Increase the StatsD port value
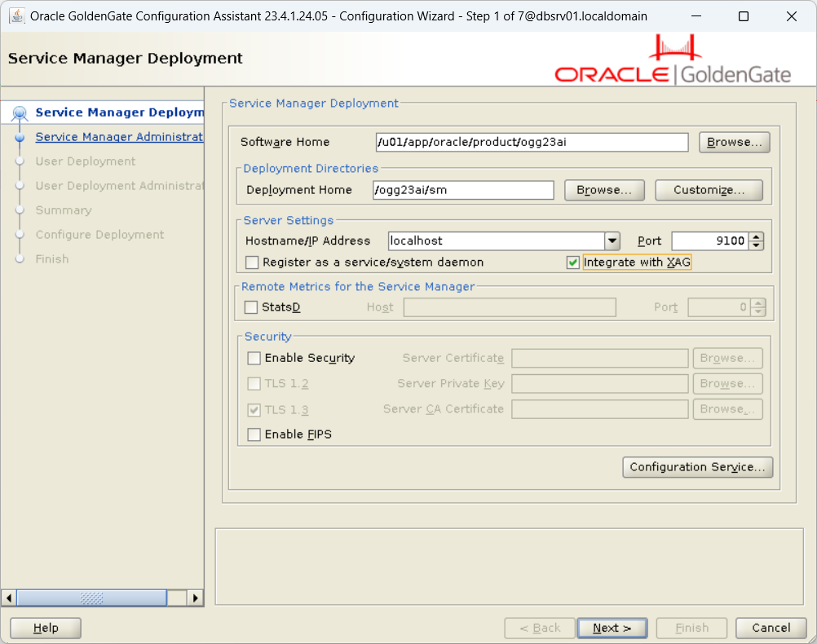 coord(758,302)
